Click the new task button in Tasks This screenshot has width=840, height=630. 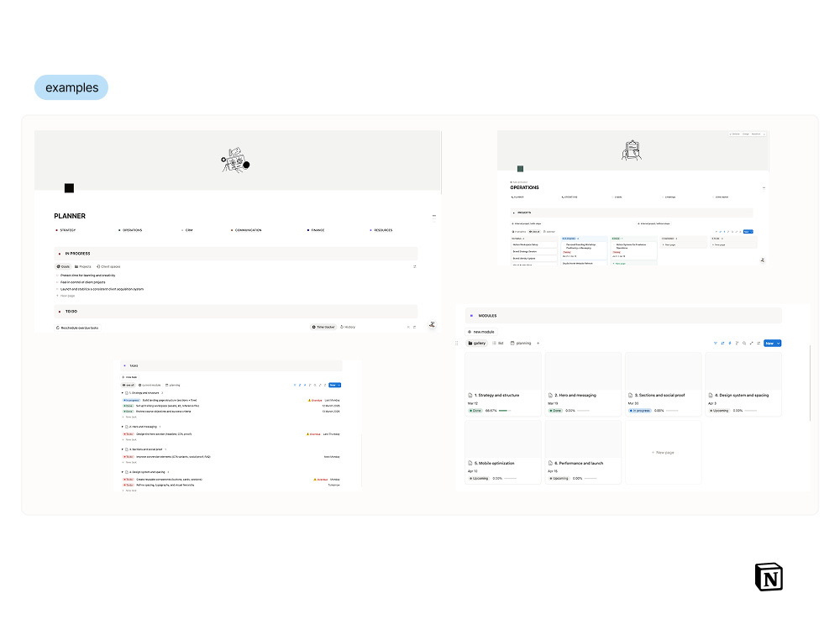click(130, 377)
